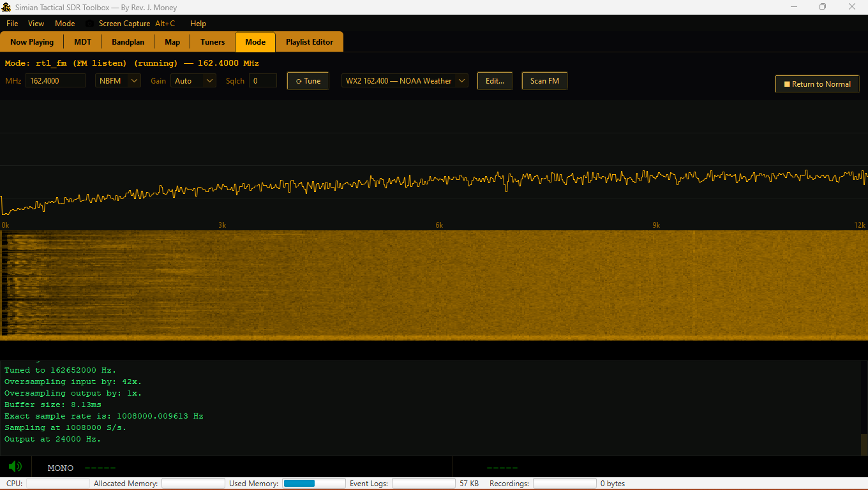Click the Tune button
The image size is (868, 490).
308,81
